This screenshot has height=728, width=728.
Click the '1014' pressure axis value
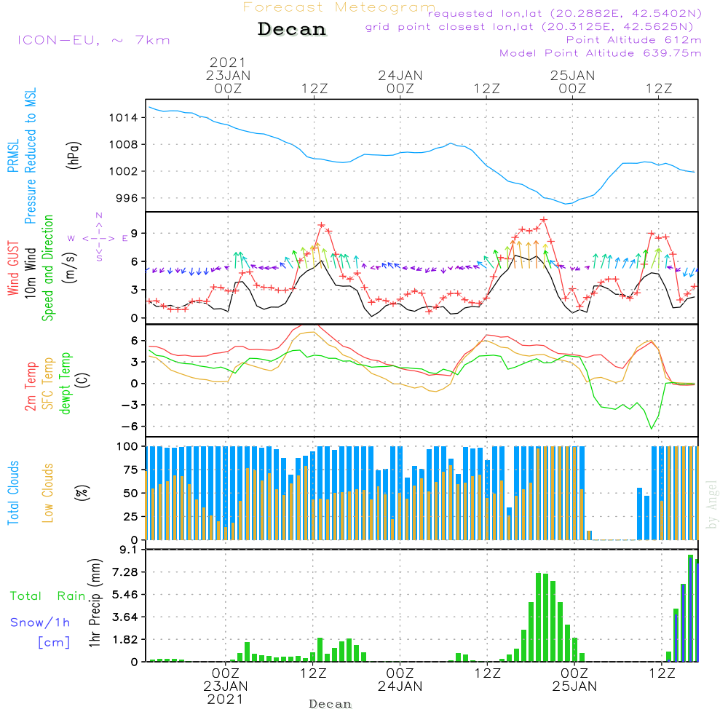point(124,118)
